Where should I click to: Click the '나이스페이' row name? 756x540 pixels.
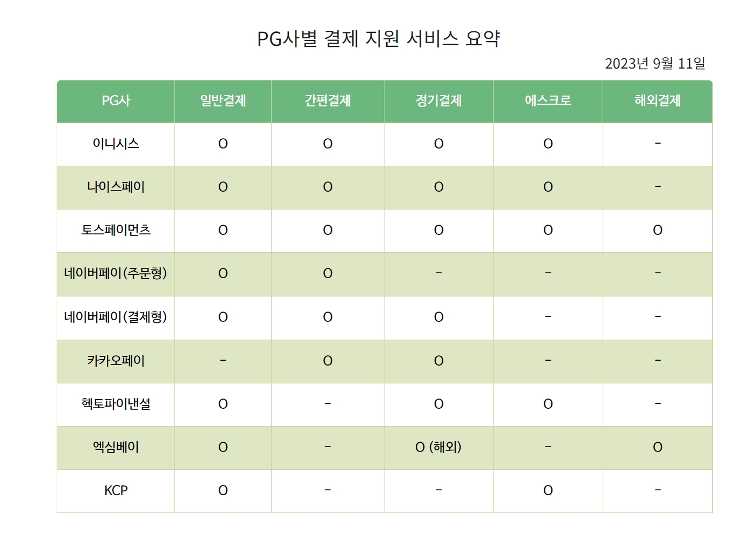click(x=116, y=187)
